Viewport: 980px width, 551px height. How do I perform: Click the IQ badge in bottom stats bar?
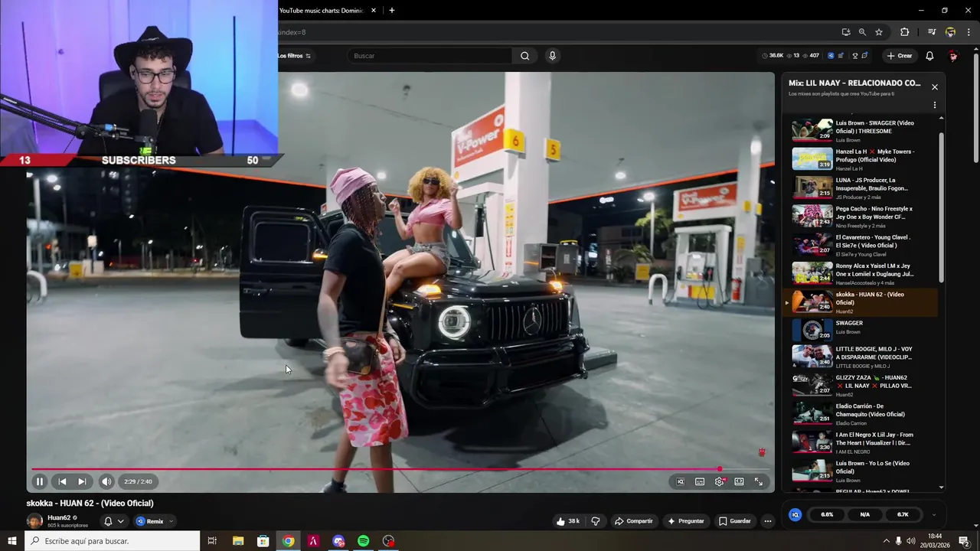pyautogui.click(x=795, y=515)
